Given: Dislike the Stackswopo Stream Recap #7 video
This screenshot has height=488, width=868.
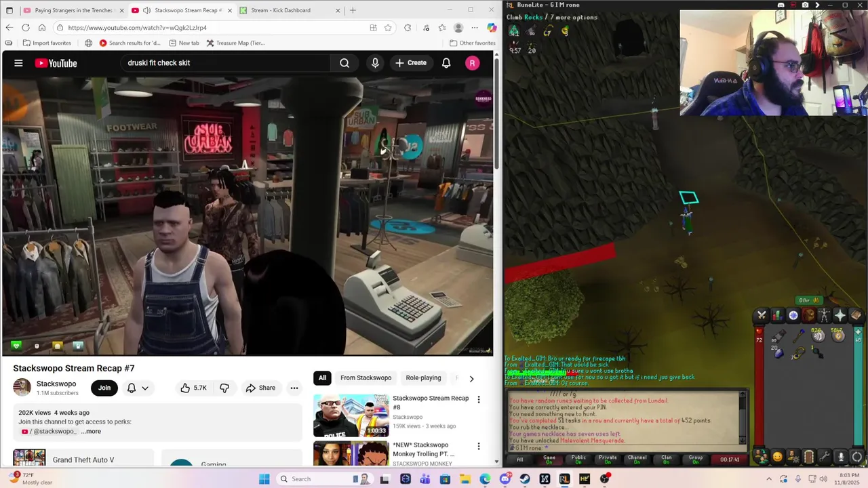Looking at the screenshot, I should point(224,388).
